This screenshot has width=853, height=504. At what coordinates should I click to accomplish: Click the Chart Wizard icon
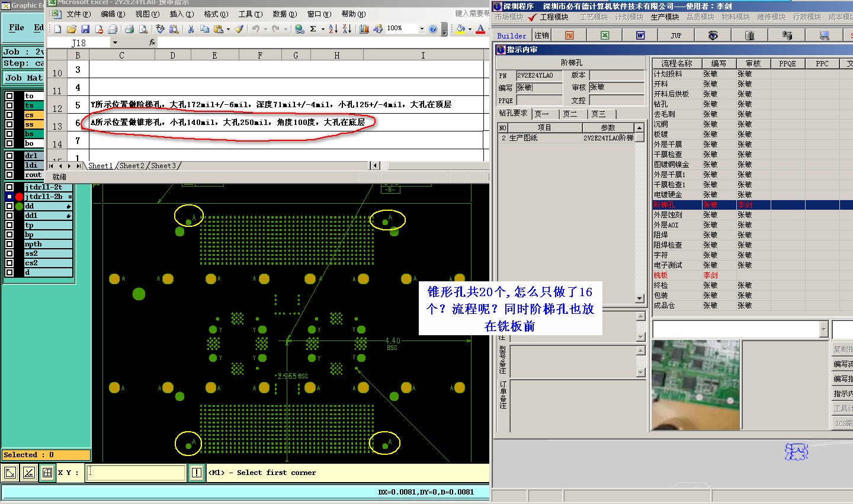[x=364, y=28]
